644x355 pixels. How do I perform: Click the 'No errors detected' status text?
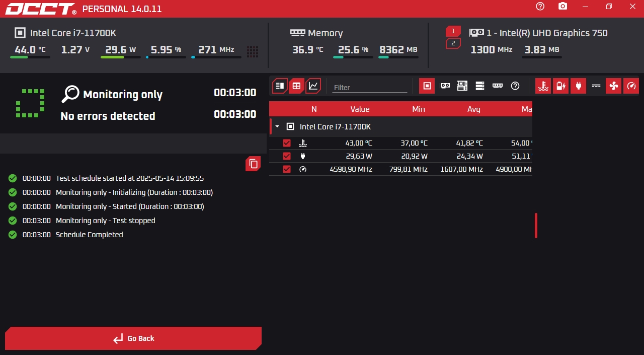click(108, 116)
